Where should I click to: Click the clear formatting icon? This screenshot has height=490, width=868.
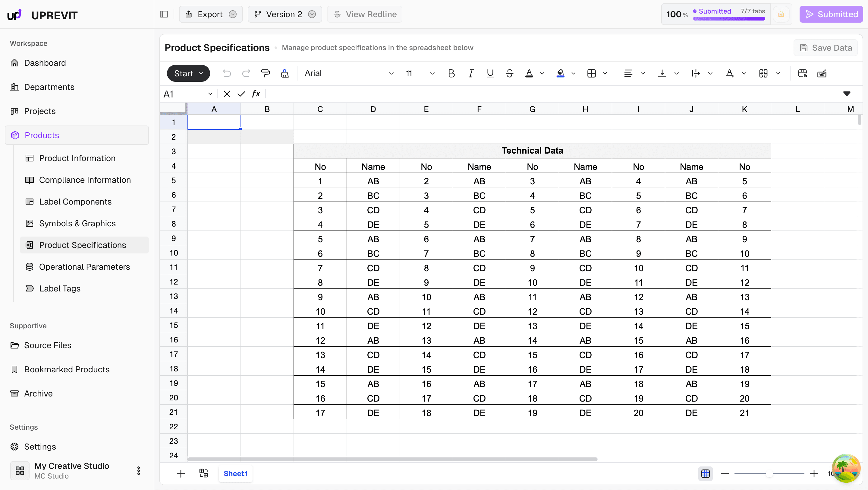285,73
